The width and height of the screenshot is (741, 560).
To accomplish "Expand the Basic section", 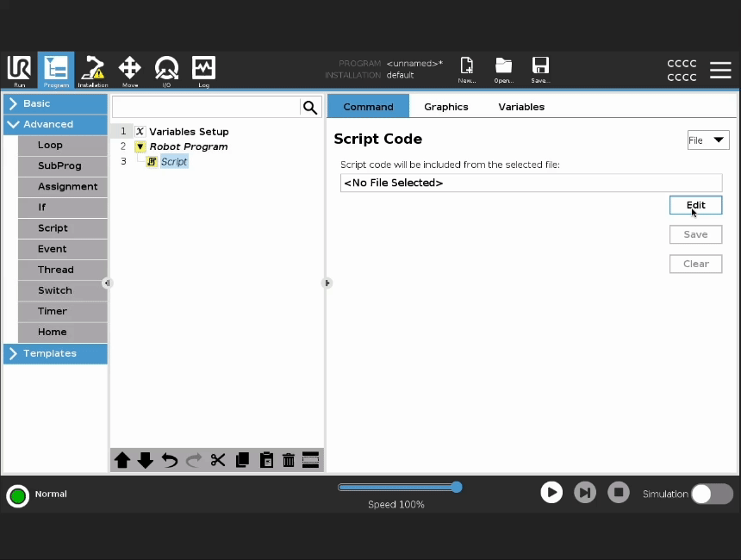I will click(x=55, y=103).
